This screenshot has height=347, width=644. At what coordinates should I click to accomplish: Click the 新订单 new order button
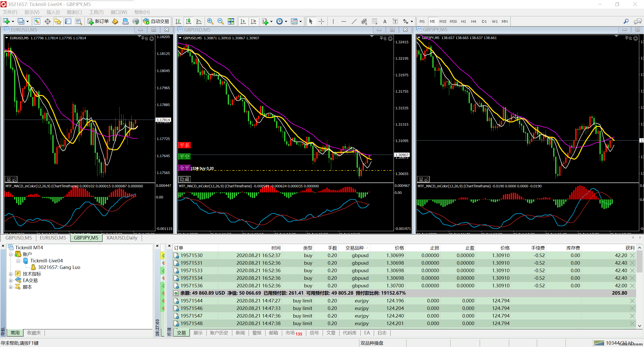coord(98,21)
